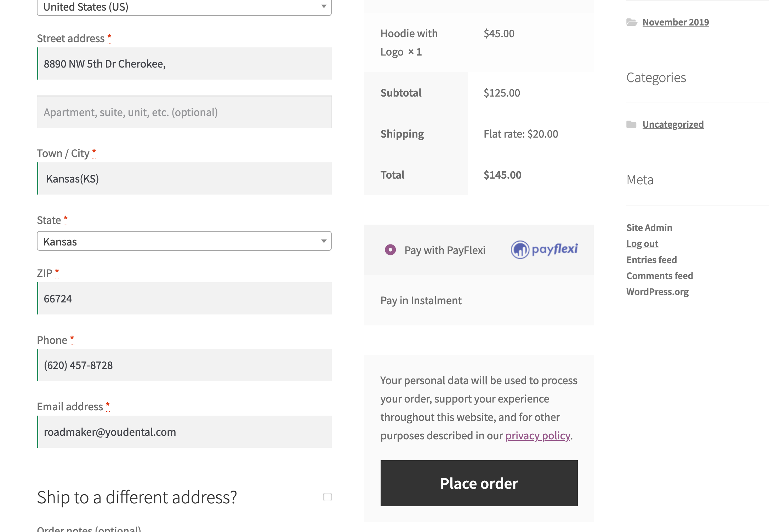Visit the WordPress.org link
Viewport: 769px width, 532px height.
click(x=657, y=292)
